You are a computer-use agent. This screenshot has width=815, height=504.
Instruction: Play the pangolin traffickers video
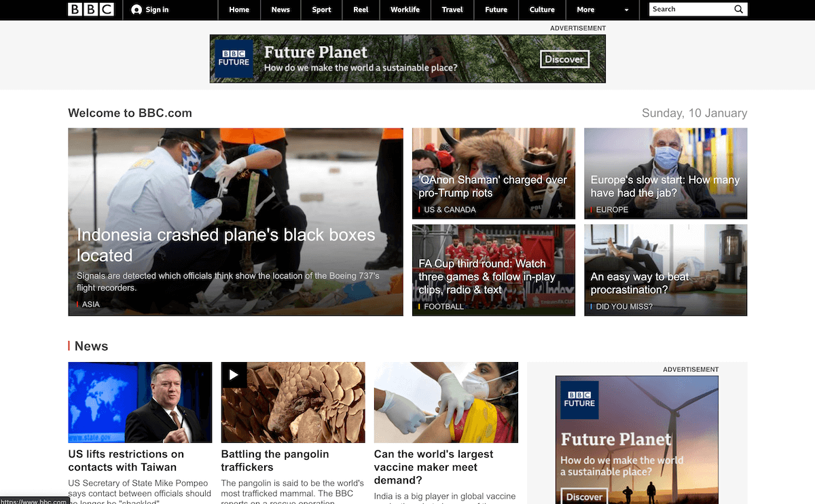pos(234,374)
